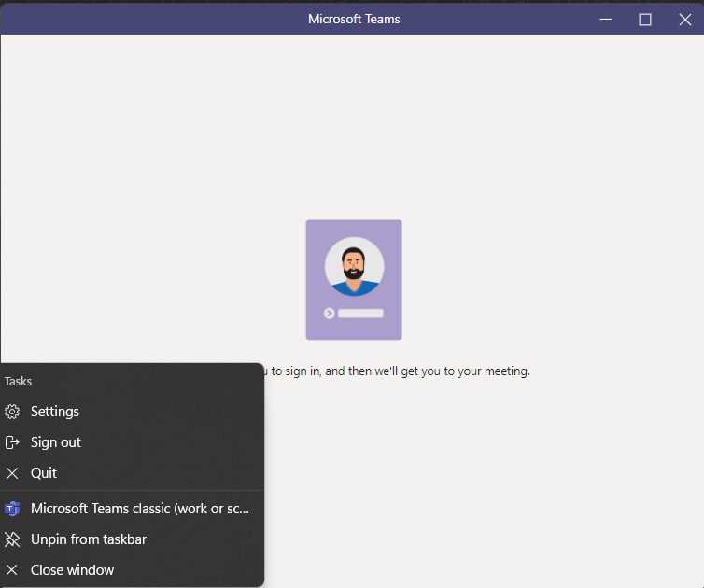Click the X icon beside Quit
Image resolution: width=704 pixels, height=588 pixels.
(12, 473)
